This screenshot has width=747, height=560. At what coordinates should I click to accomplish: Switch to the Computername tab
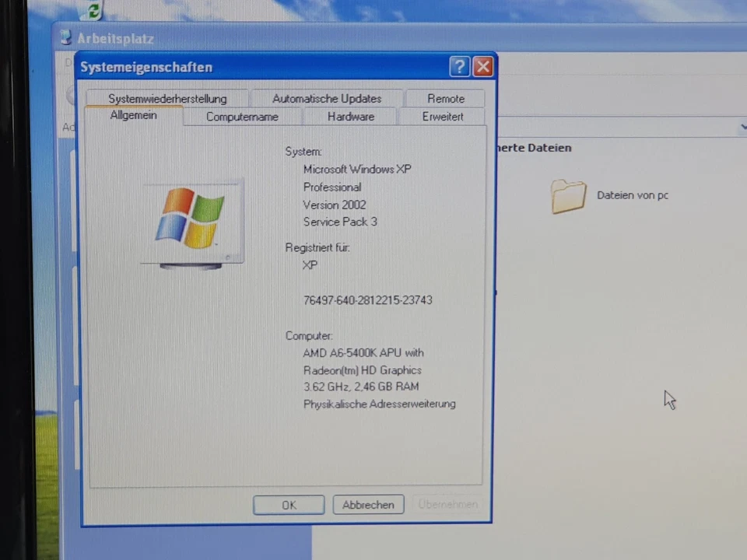(241, 117)
